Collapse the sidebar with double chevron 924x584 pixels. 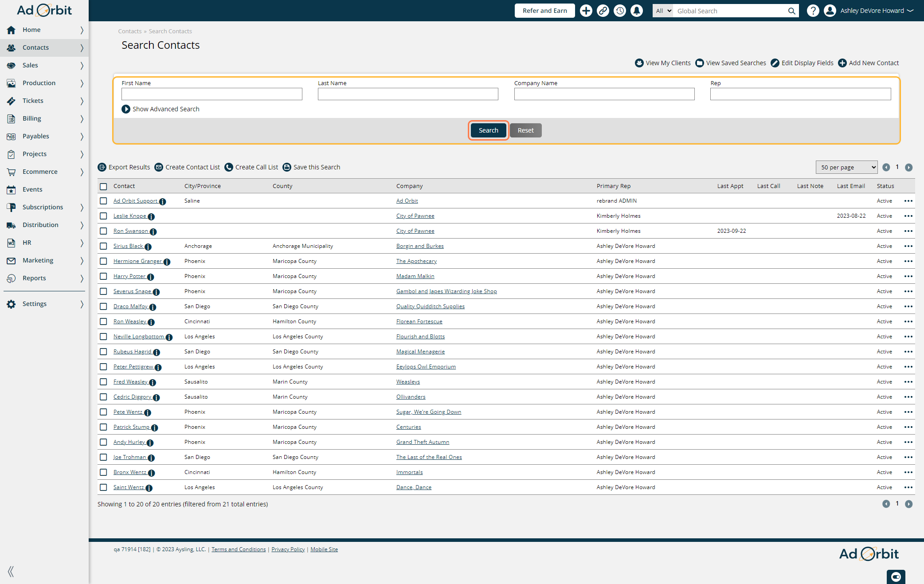pyautogui.click(x=11, y=571)
